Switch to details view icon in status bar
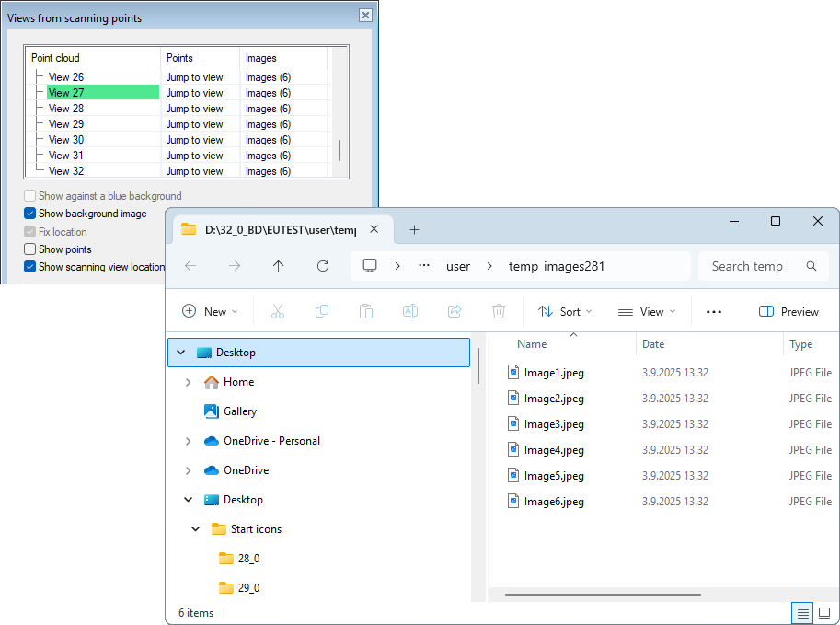840x625 pixels. tap(802, 613)
